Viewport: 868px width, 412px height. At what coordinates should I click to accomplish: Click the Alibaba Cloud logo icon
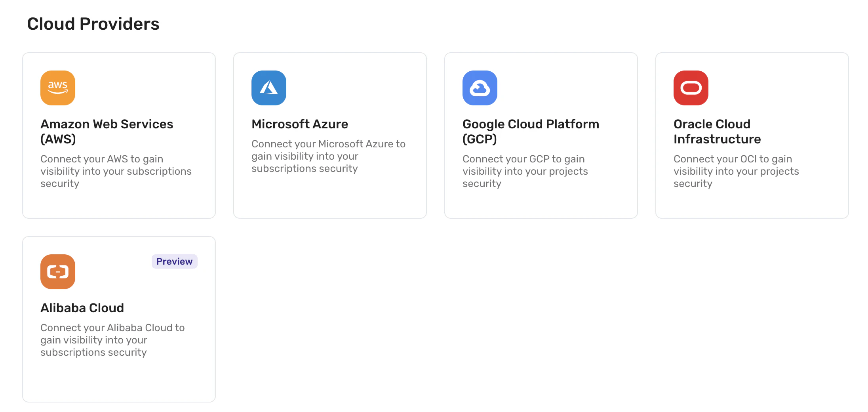58,272
